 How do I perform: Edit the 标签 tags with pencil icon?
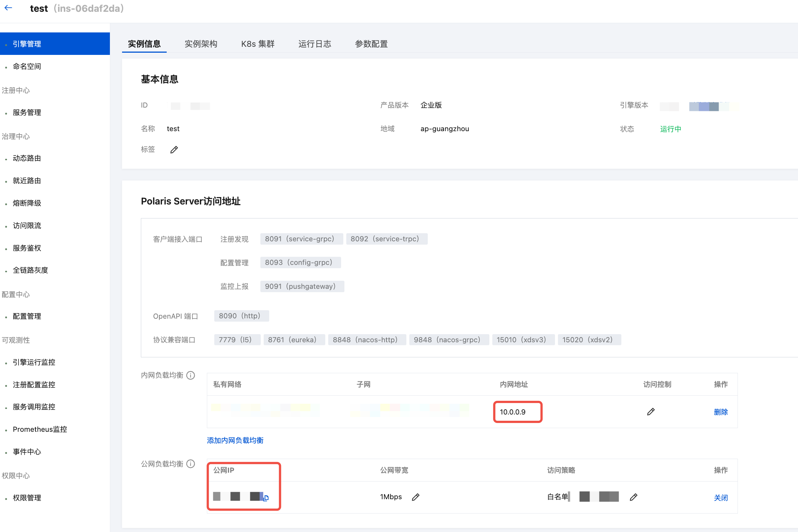(x=174, y=150)
